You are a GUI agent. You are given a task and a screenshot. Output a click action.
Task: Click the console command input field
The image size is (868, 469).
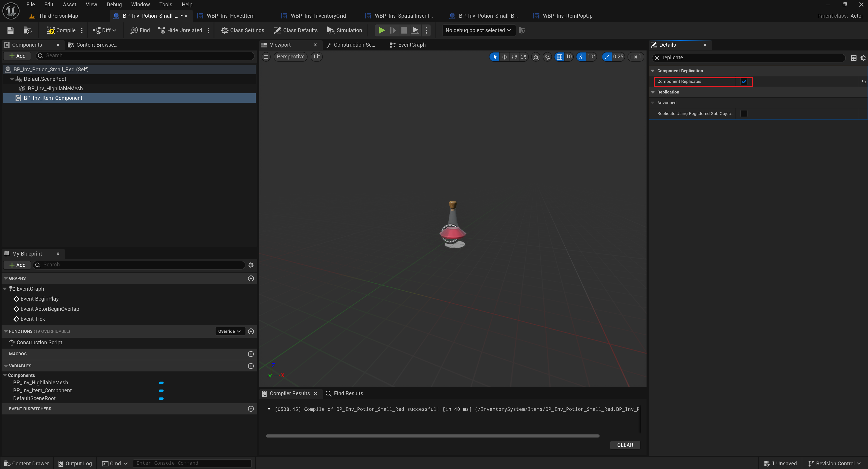click(x=192, y=463)
